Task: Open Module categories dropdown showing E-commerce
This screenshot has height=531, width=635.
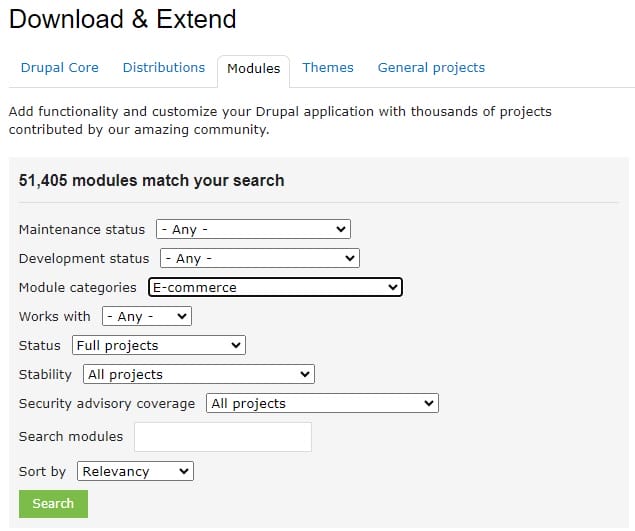Action: pos(275,287)
